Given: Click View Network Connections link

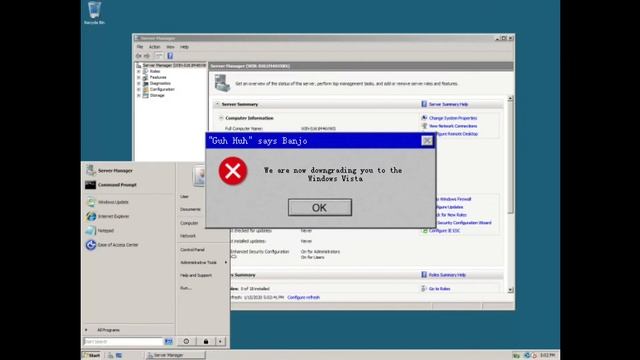Looking at the screenshot, I should 453,126.
